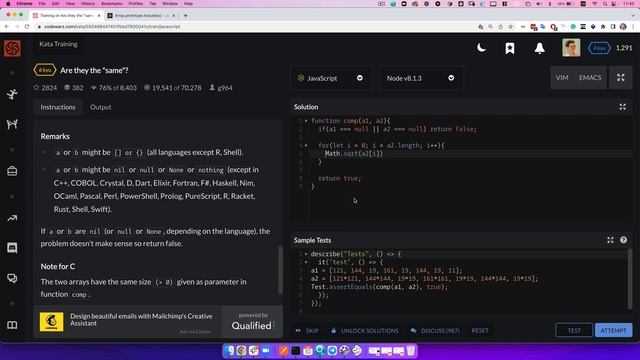
Task: Click the 6 kyu rank badge of the kata
Action: point(44,70)
